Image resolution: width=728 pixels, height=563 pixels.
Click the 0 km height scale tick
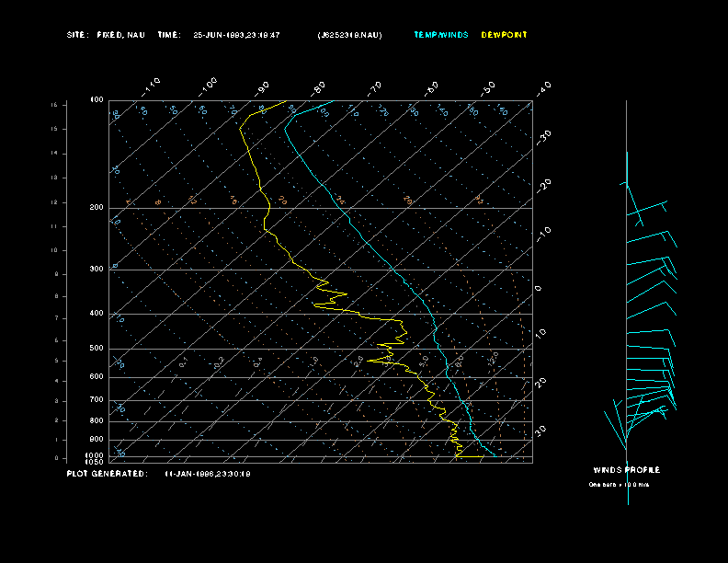pyautogui.click(x=57, y=458)
